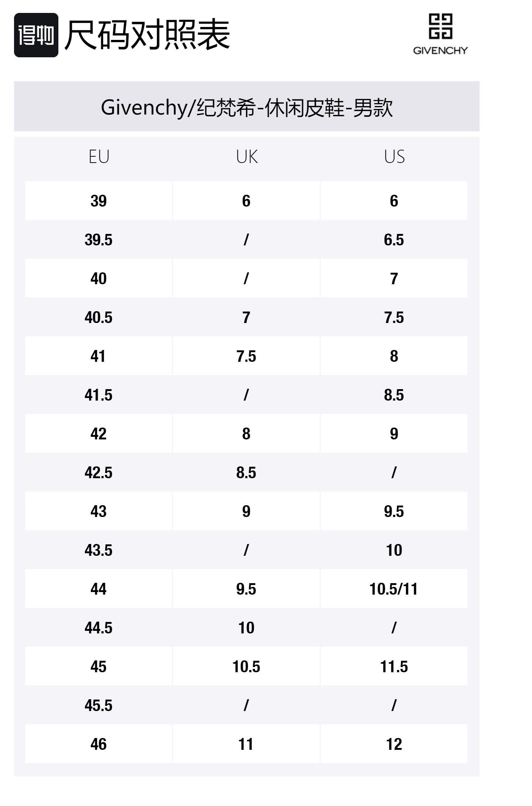
Task: Click the US size 6.5 cell
Action: click(x=394, y=240)
